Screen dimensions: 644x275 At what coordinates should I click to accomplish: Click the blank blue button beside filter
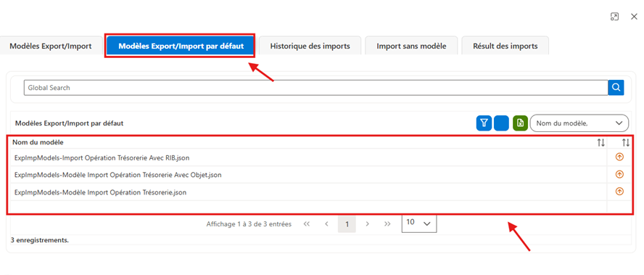tap(501, 123)
